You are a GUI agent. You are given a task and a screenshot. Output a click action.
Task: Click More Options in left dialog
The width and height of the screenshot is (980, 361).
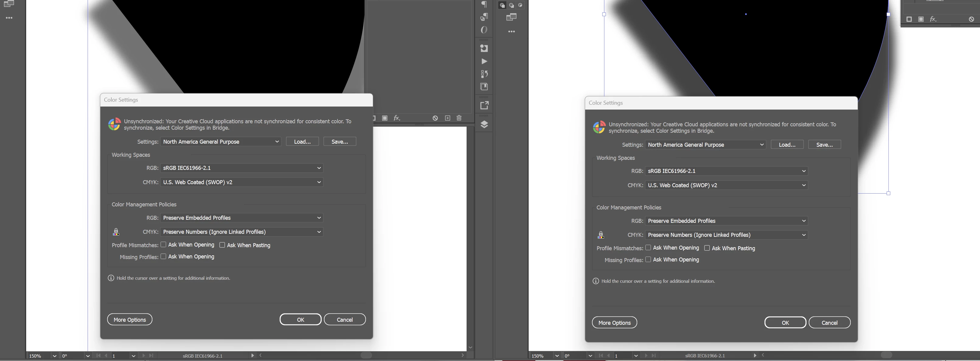pyautogui.click(x=130, y=320)
